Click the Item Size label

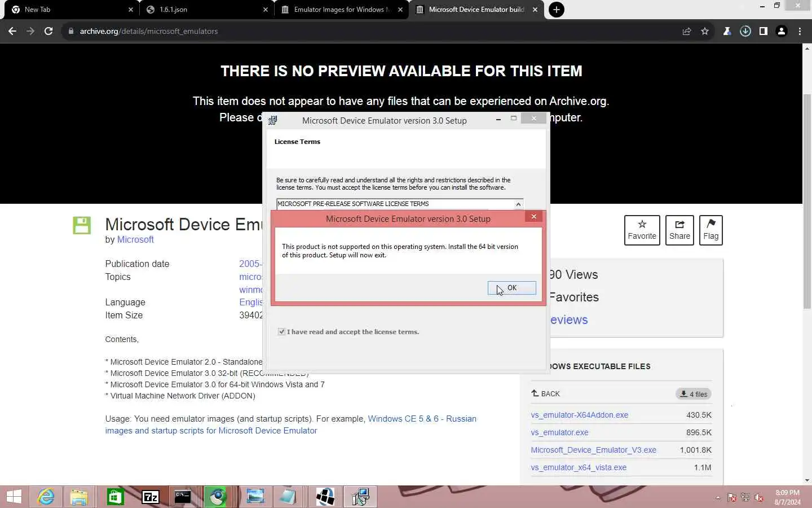click(x=123, y=316)
